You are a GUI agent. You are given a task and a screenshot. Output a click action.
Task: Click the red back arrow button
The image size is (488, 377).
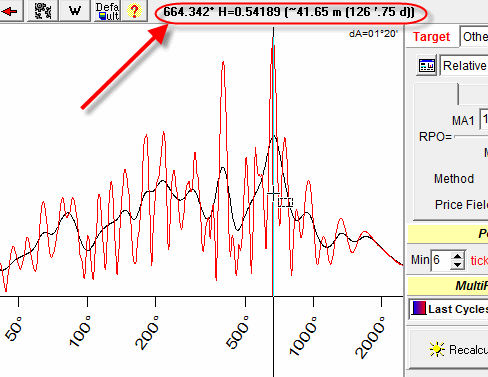point(10,11)
